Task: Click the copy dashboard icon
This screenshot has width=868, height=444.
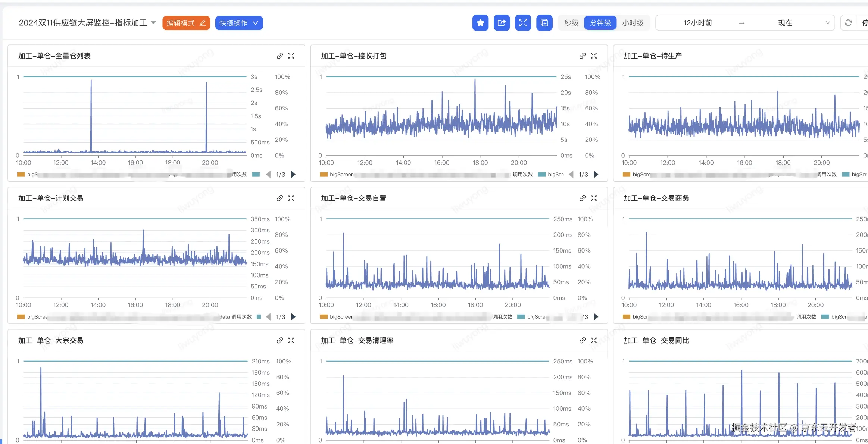Action: click(544, 23)
